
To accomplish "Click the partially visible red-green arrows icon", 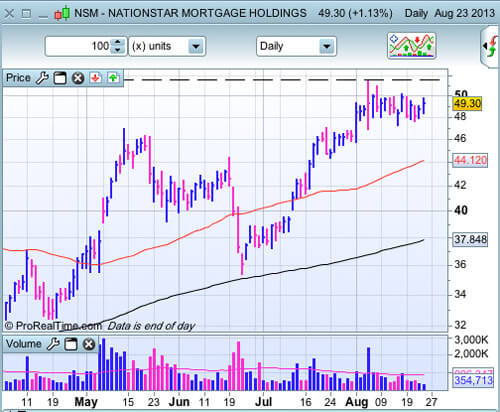I will [491, 47].
